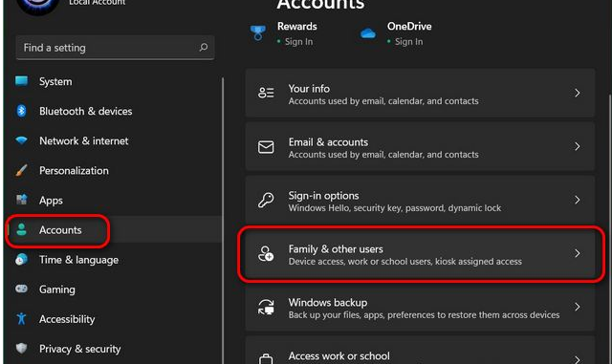
Task: Sign in to Rewards
Action: (x=298, y=42)
